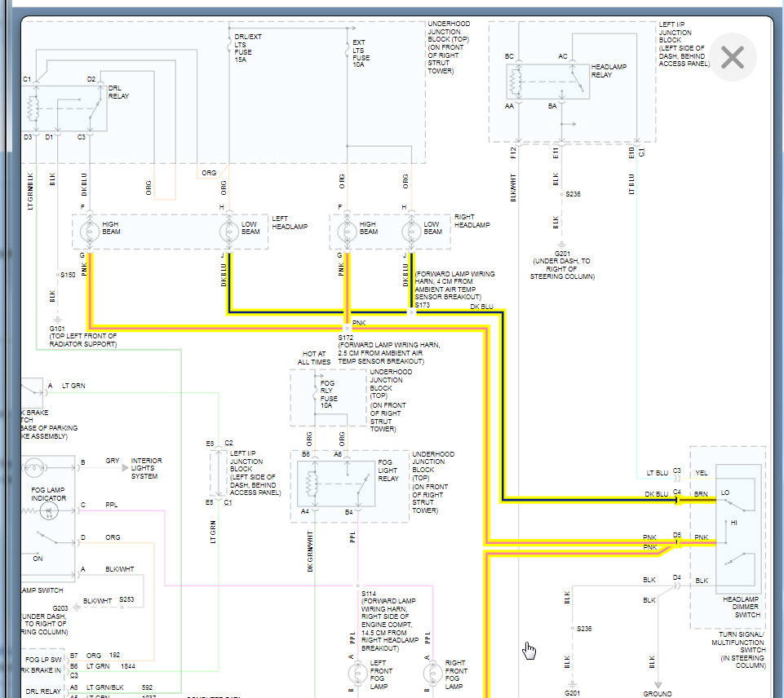784x698 pixels.
Task: Click circuit number 592
Action: (147, 687)
